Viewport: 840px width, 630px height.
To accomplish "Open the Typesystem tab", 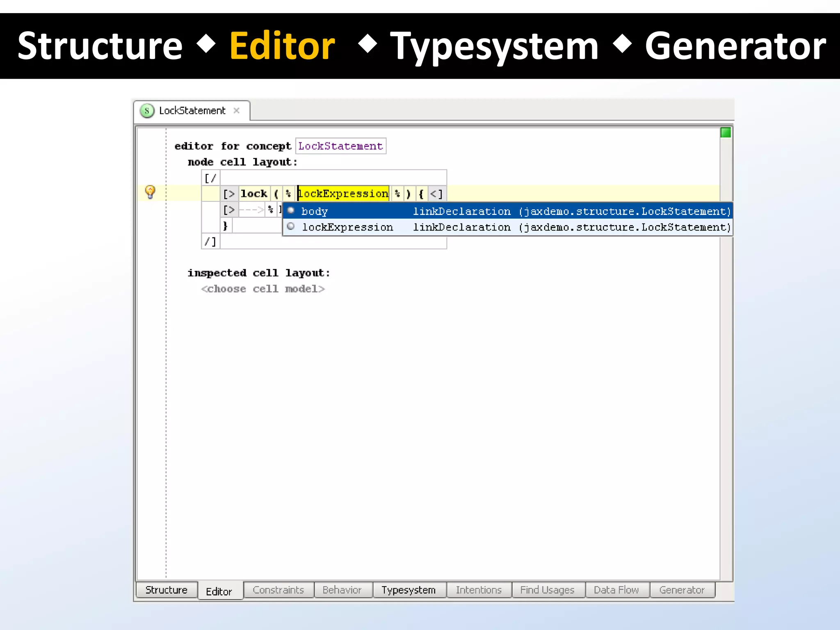I will [409, 590].
